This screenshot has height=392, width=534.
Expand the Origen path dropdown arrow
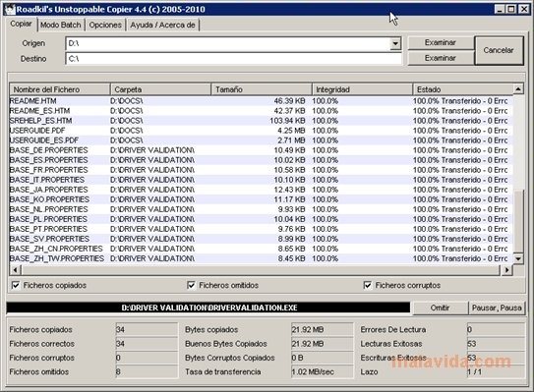point(395,43)
